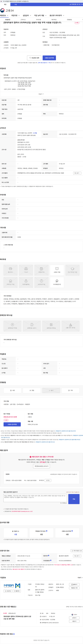This screenshot has height=644, width=83.
Task: Select the 개인 member tab
Action: pyautogui.click(x=5, y=4)
